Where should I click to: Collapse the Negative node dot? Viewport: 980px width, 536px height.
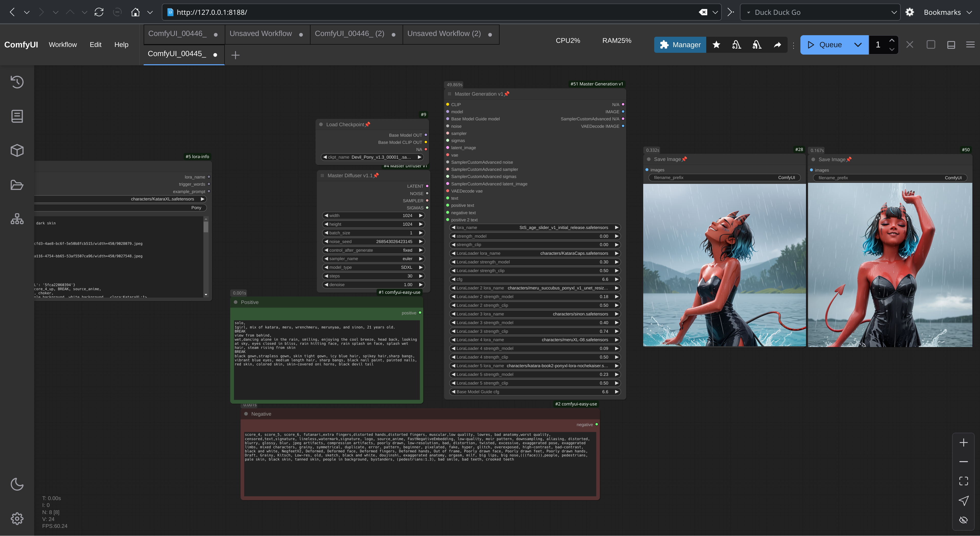[246, 414]
